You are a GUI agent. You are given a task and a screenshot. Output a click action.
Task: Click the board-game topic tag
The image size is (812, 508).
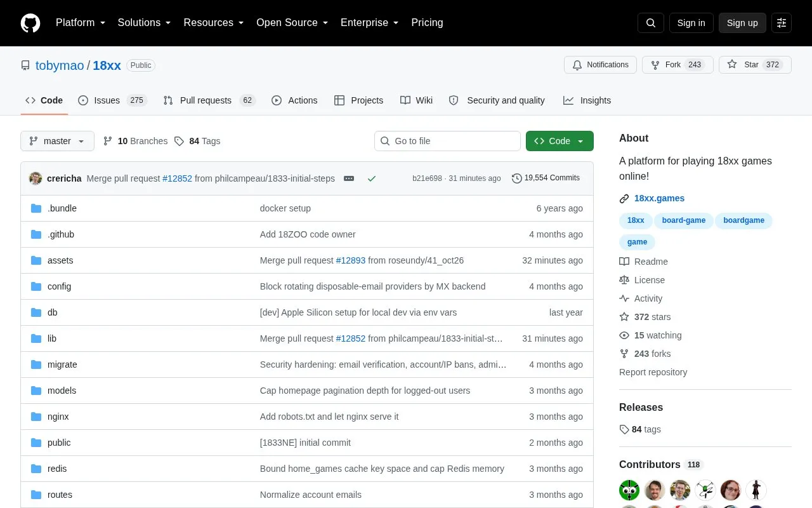point(684,220)
